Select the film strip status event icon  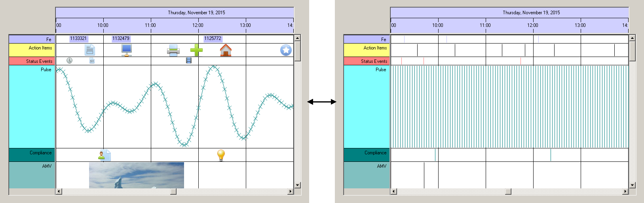coord(189,61)
